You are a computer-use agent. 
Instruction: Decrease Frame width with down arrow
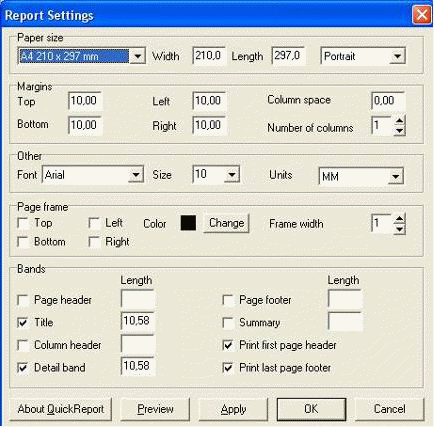point(399,229)
